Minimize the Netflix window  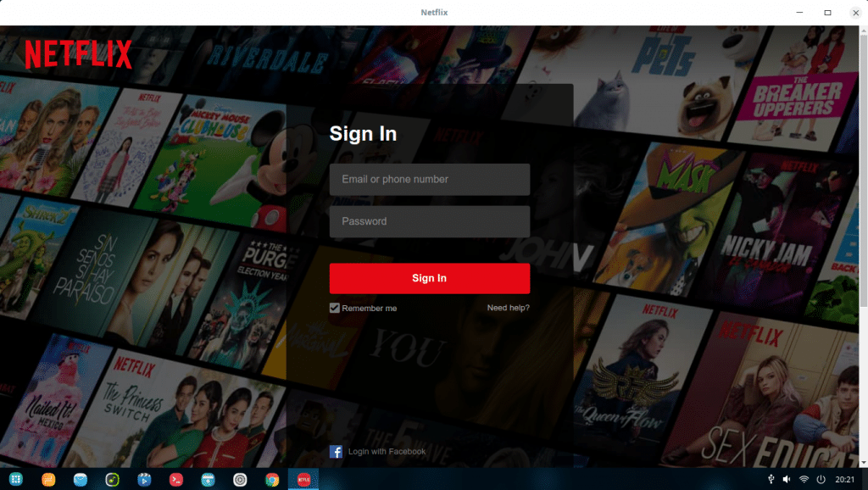point(799,12)
